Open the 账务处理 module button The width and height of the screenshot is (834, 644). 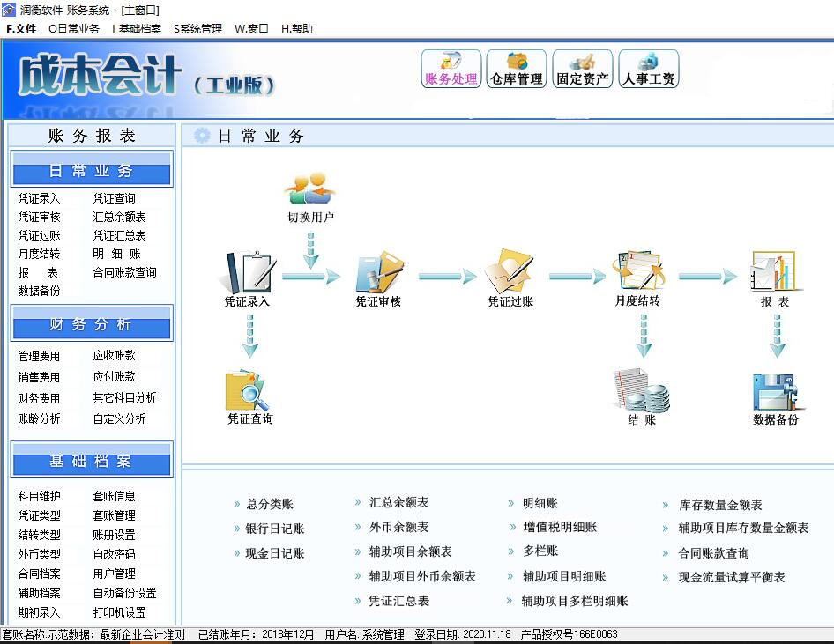451,69
